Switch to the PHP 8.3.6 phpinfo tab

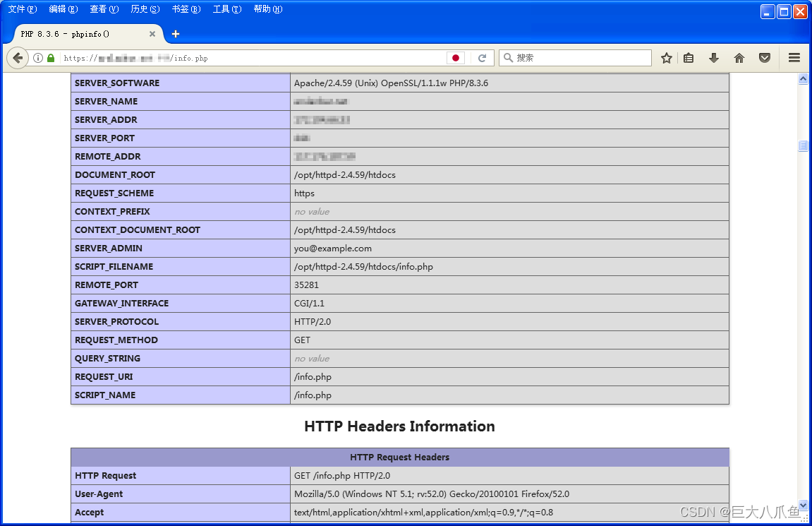[78, 33]
